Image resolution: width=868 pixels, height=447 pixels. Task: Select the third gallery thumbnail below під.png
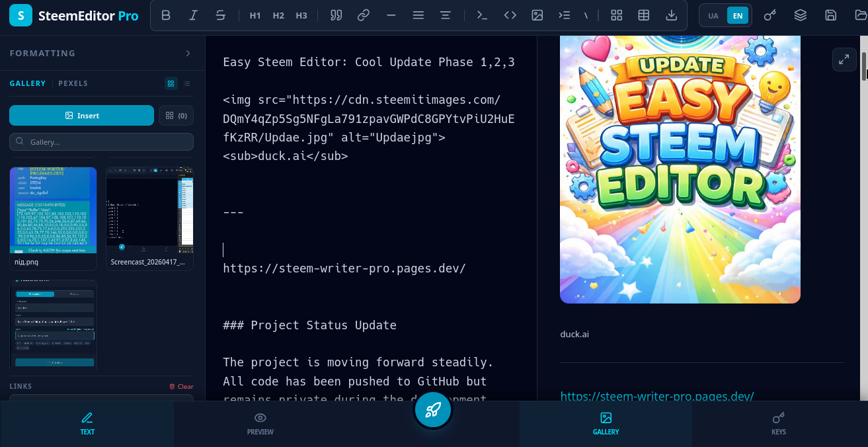coord(53,323)
